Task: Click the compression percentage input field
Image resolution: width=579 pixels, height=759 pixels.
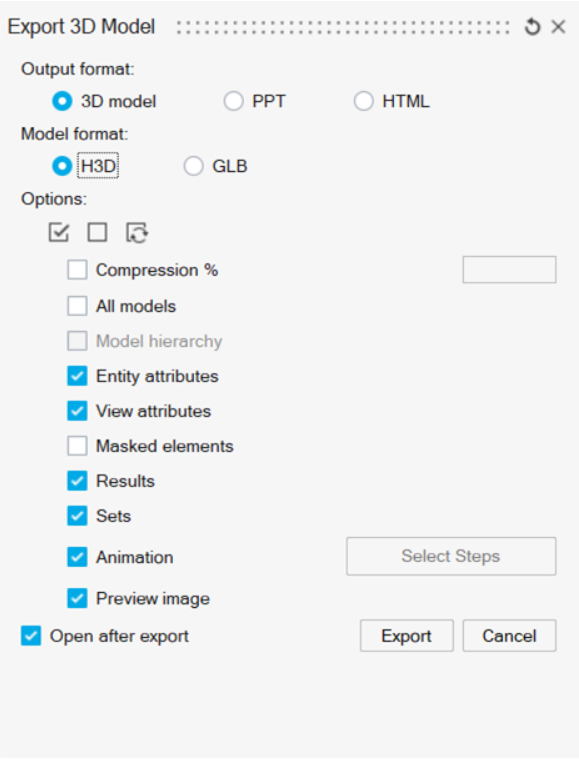Action: 509,270
